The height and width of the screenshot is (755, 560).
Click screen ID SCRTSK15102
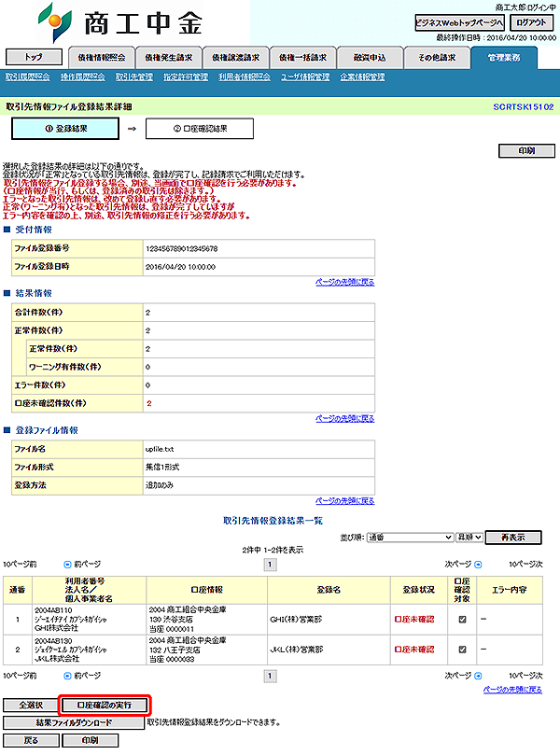pos(524,107)
